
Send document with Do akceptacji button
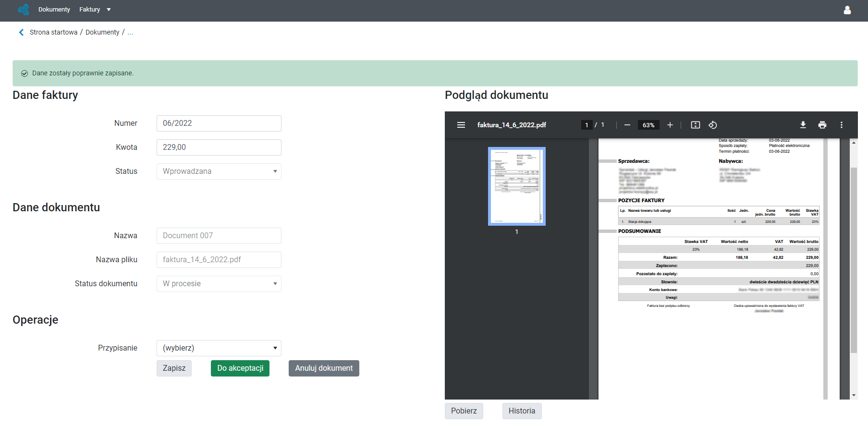pyautogui.click(x=240, y=368)
